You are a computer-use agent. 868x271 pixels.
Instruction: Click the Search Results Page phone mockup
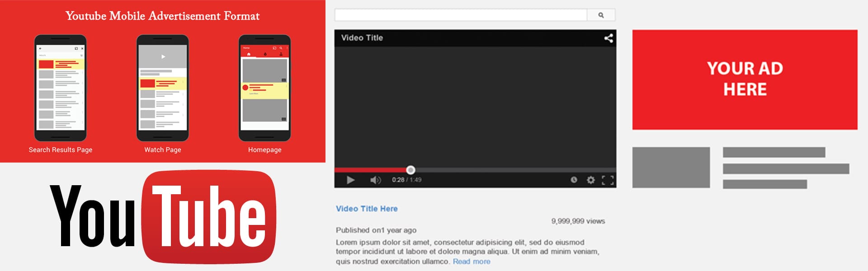pos(61,88)
